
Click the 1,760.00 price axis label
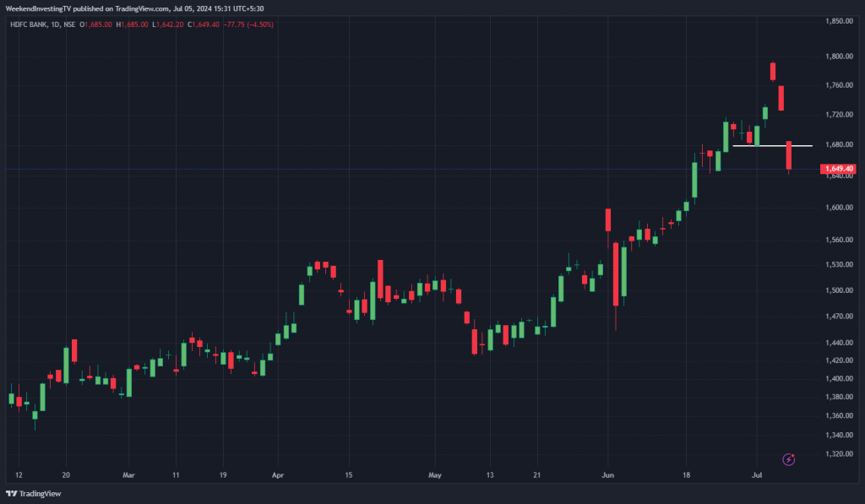[839, 85]
